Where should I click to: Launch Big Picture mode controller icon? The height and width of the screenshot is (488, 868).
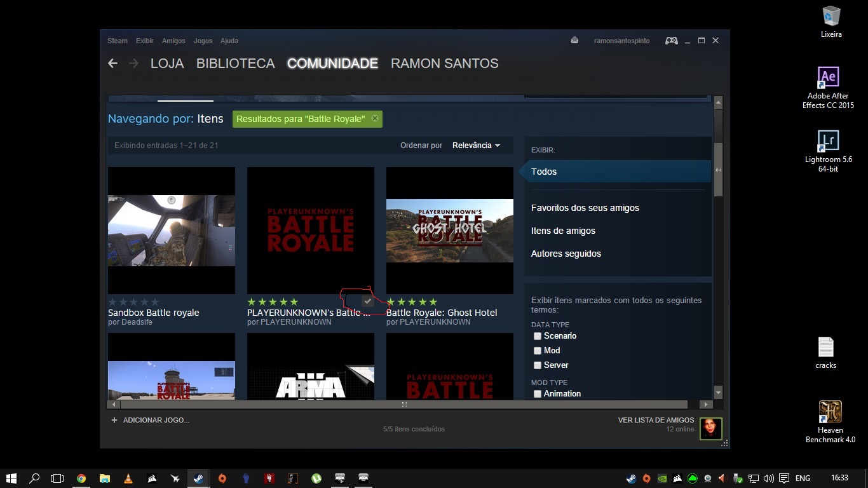click(x=671, y=41)
